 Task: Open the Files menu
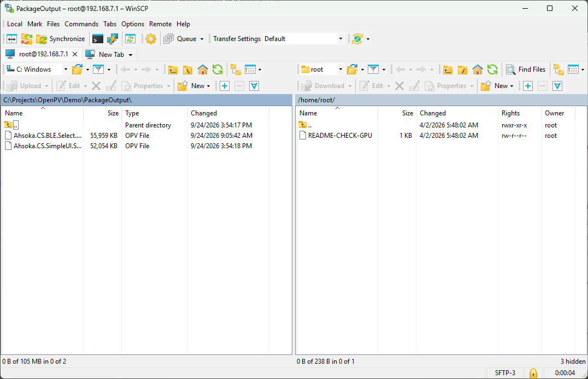click(x=53, y=24)
